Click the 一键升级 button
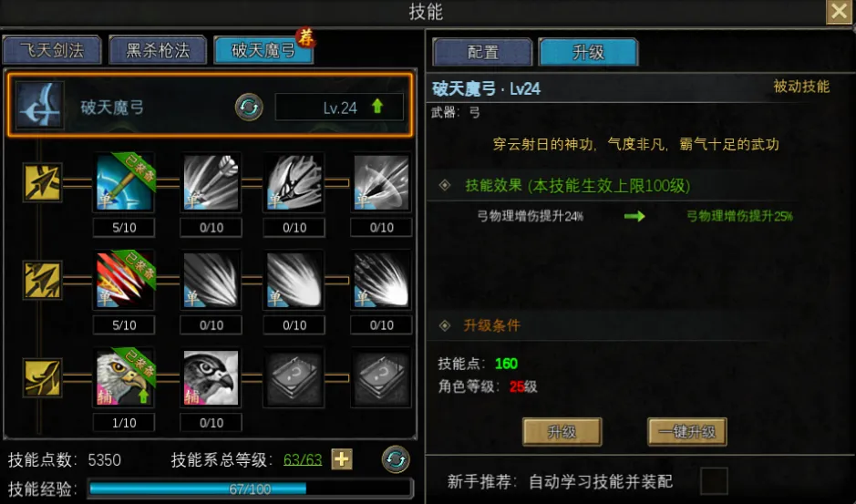The image size is (856, 504). point(687,432)
